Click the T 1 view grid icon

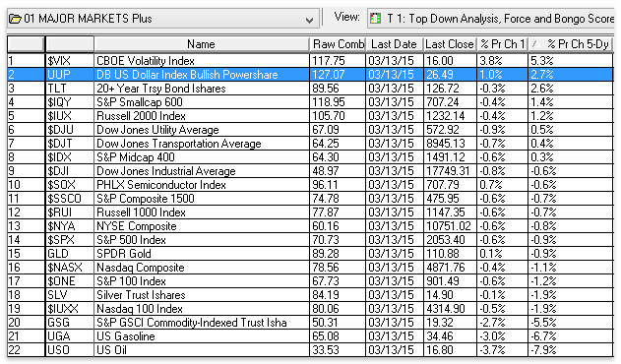(x=375, y=19)
